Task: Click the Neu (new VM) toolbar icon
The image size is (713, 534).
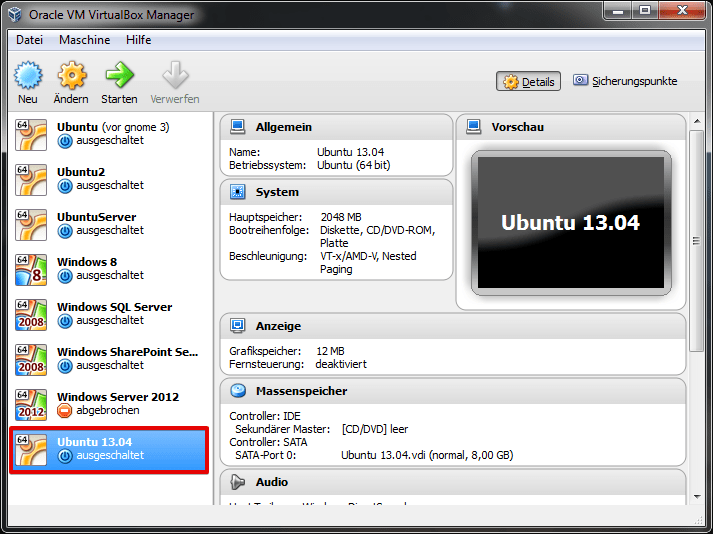Action: [x=28, y=76]
